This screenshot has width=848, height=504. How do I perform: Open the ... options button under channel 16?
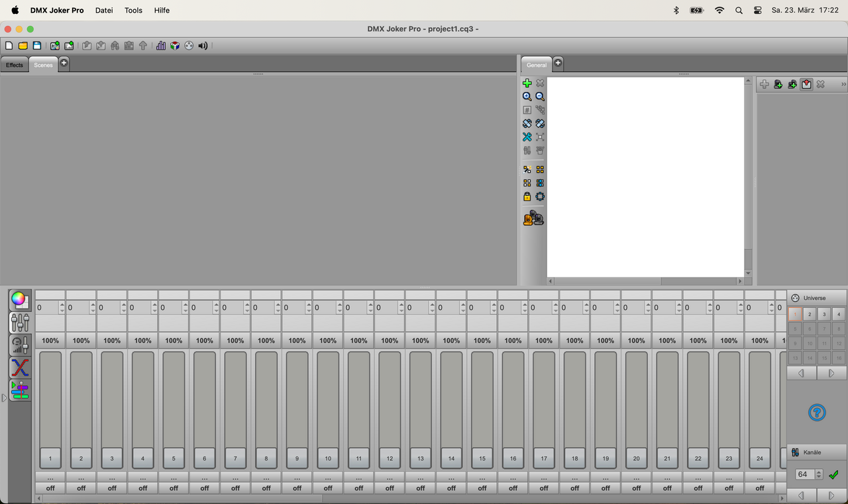tap(513, 478)
